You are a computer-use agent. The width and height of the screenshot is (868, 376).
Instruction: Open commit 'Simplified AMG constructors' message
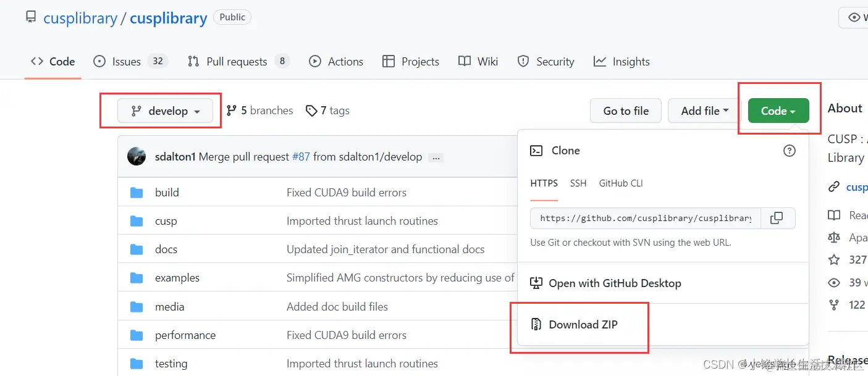[400, 278]
